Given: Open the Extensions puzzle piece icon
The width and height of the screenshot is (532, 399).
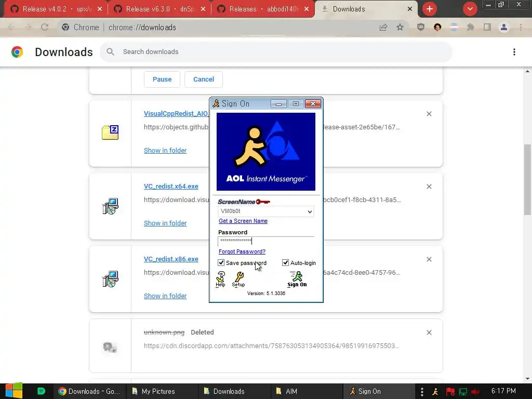Looking at the screenshot, I should pos(471,27).
